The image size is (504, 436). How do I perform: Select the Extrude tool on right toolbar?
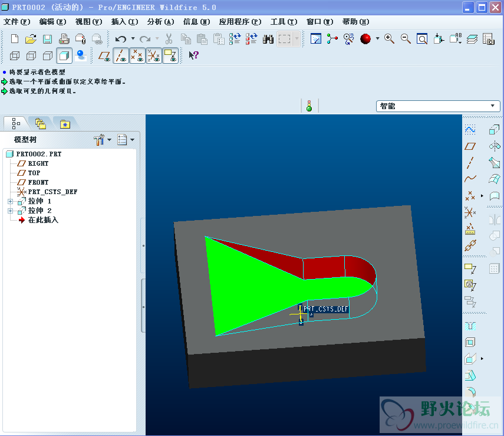tap(494, 130)
